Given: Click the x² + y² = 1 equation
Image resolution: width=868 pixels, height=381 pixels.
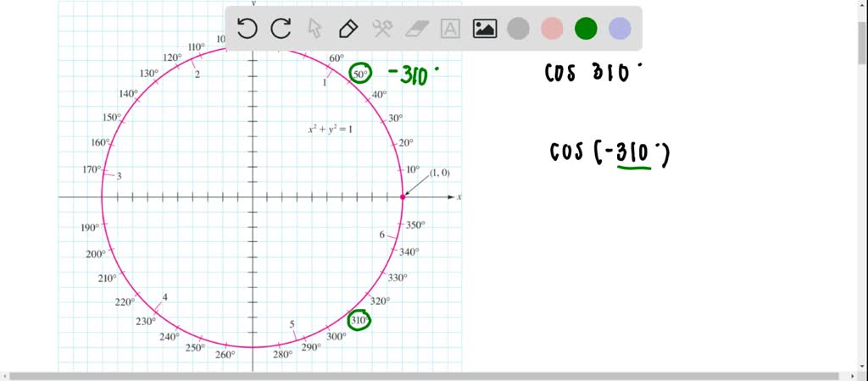Looking at the screenshot, I should click(x=330, y=130).
